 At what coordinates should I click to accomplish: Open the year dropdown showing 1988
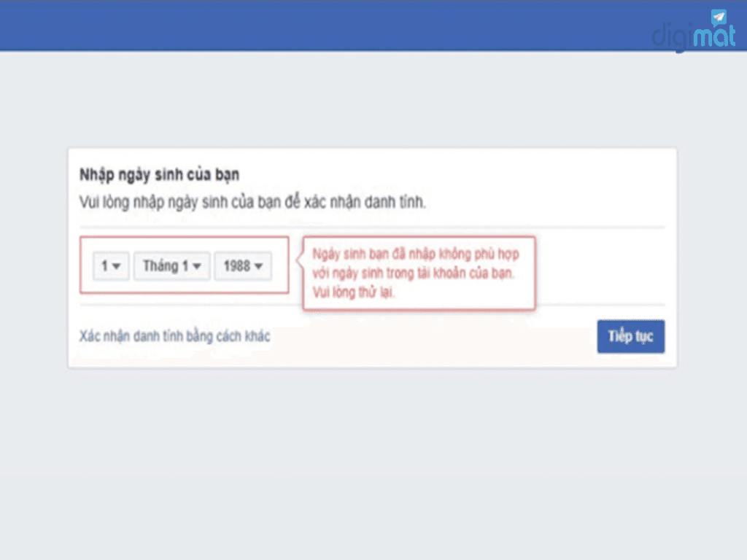pyautogui.click(x=242, y=267)
